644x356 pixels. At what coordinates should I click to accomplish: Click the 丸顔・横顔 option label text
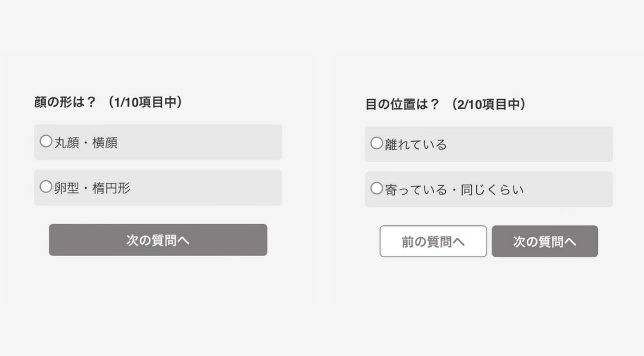pyautogui.click(x=86, y=143)
